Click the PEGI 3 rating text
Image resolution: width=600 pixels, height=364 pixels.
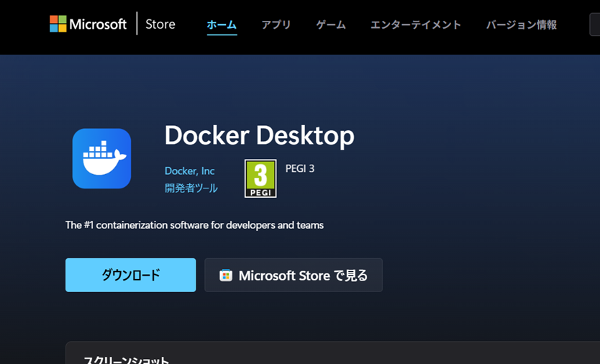tap(300, 168)
